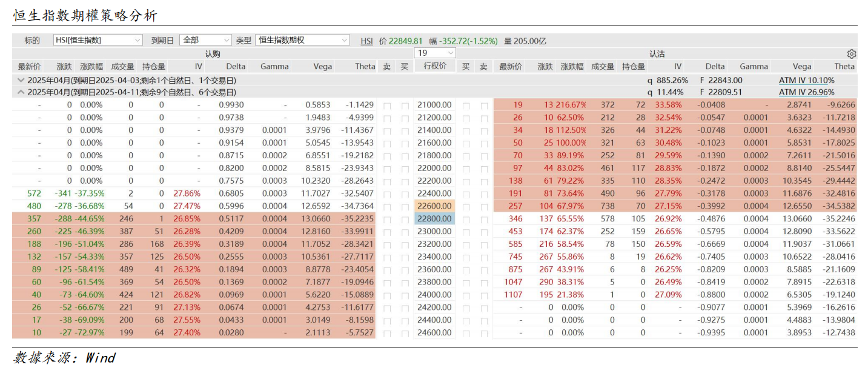Click put IV value 33.58%
Screen dimensions: 868x373
pyautogui.click(x=668, y=105)
